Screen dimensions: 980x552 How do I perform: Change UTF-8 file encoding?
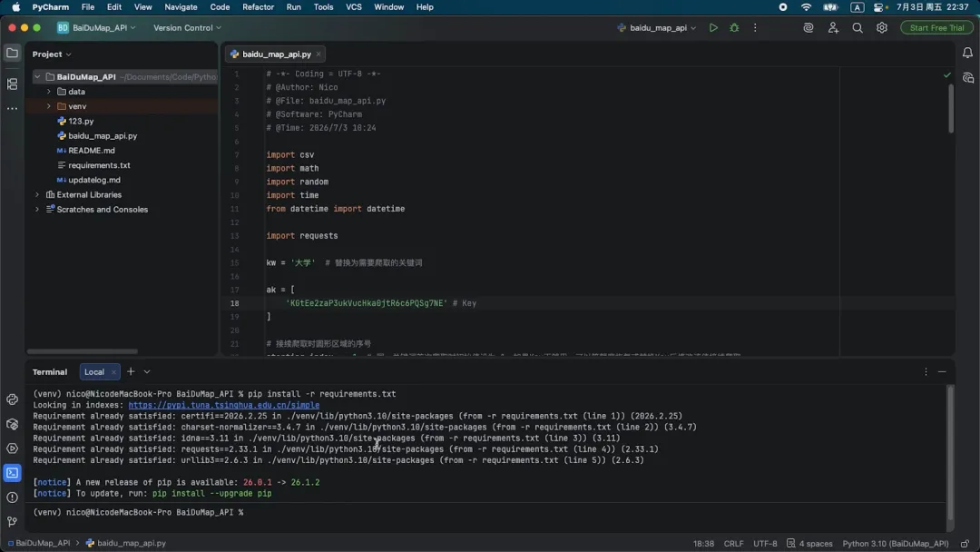[765, 543]
